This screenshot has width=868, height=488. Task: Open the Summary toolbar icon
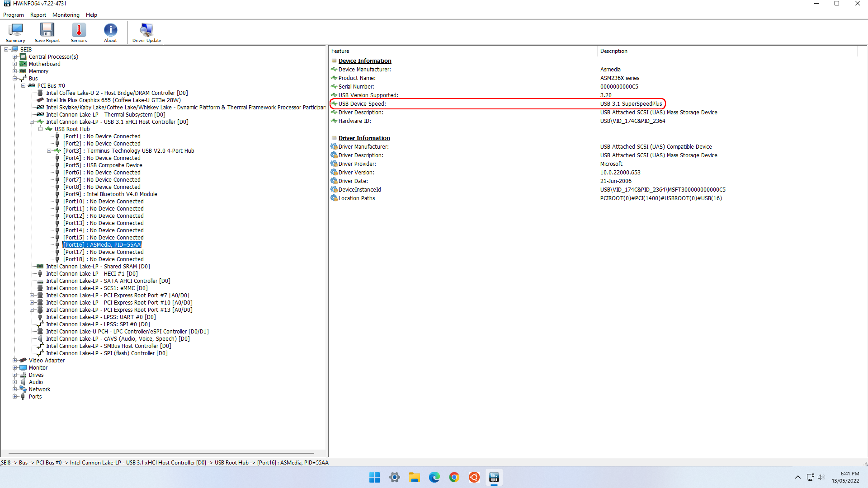tap(15, 33)
